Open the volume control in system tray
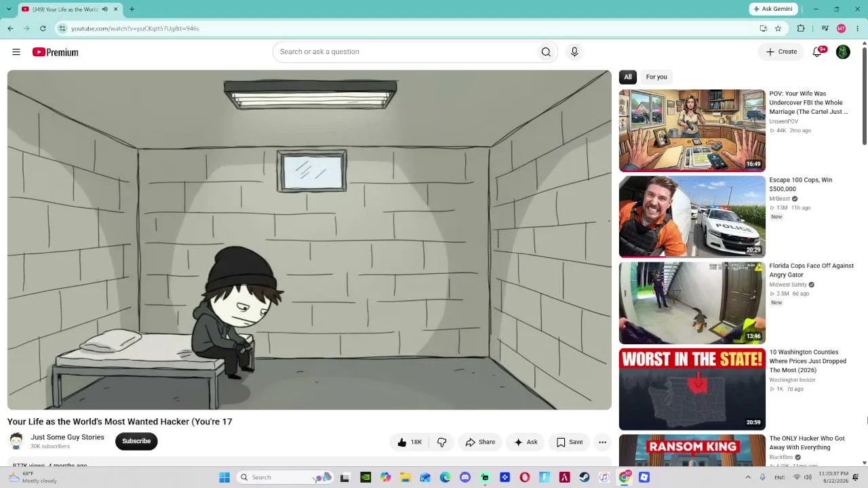Screen dimensions: 868x488 808,477
